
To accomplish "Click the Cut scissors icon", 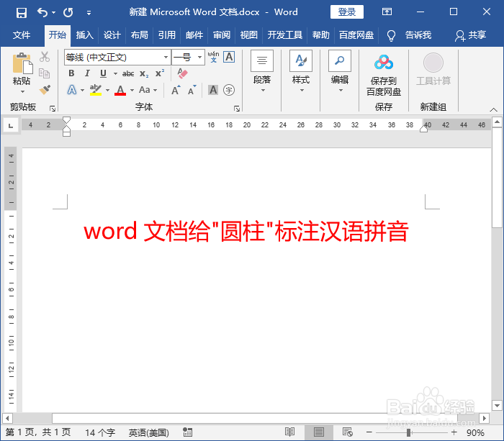I will [45, 57].
